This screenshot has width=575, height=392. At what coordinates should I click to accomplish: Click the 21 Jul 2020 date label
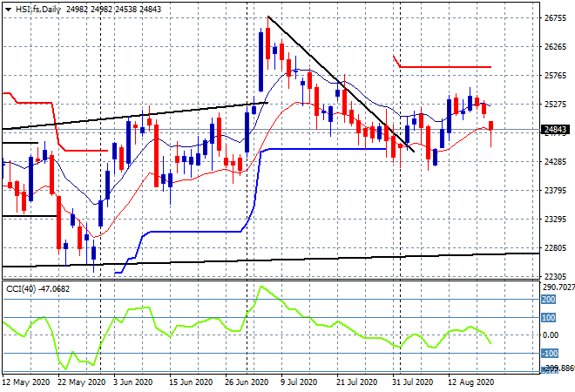356,382
